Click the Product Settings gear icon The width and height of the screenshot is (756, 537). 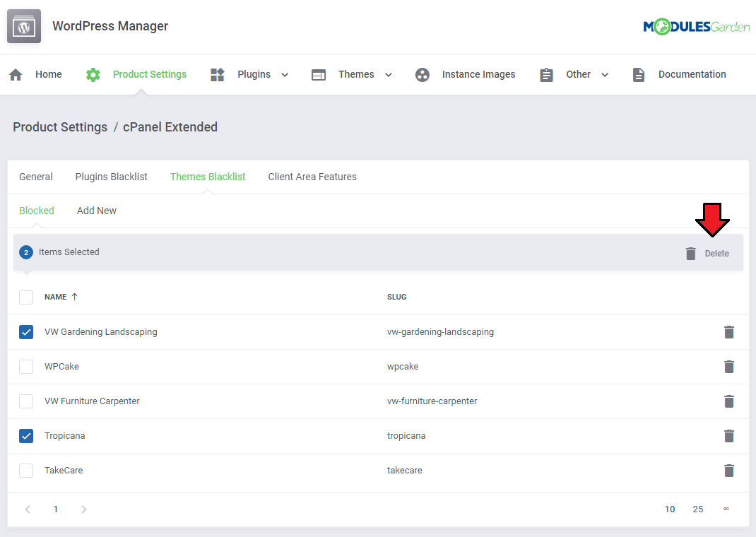[x=93, y=75]
